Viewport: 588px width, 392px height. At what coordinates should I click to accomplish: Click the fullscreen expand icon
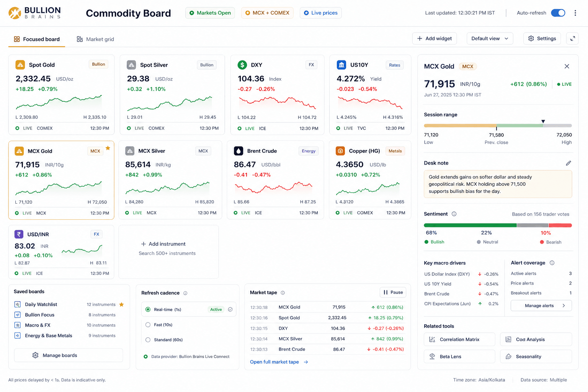[572, 39]
